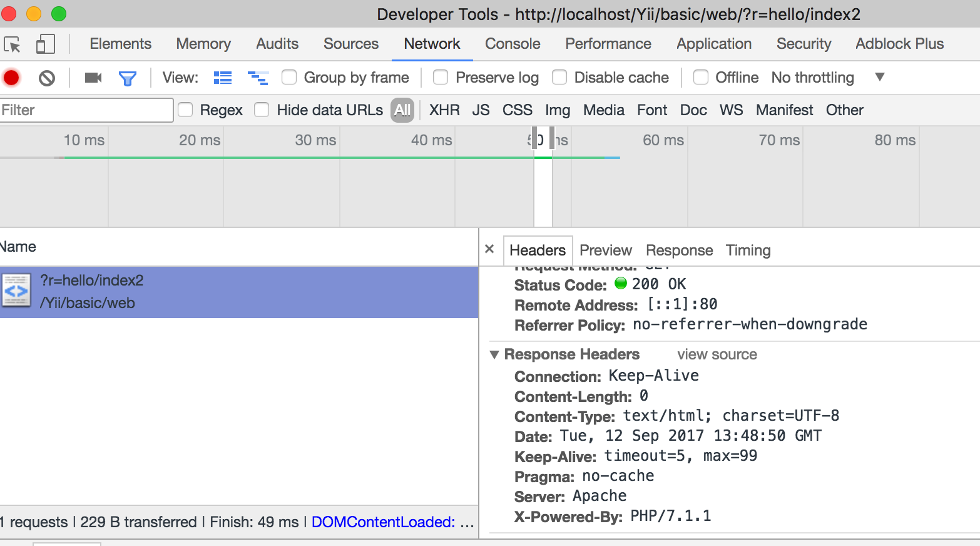980x546 pixels.
Task: Click the Pragma value no-cache
Action: coord(618,476)
